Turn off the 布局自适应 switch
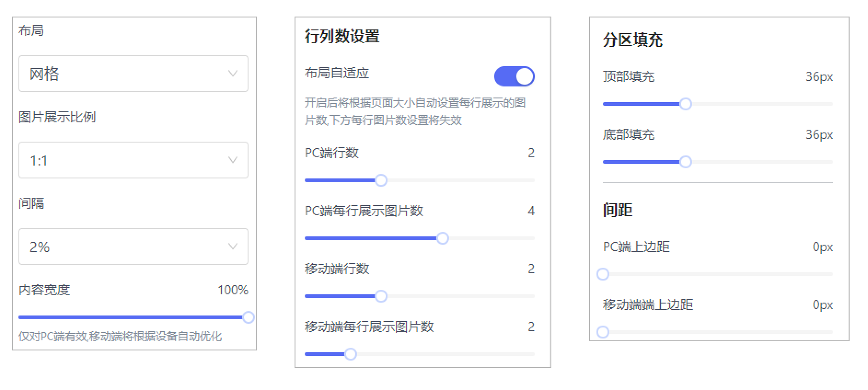 (514, 76)
